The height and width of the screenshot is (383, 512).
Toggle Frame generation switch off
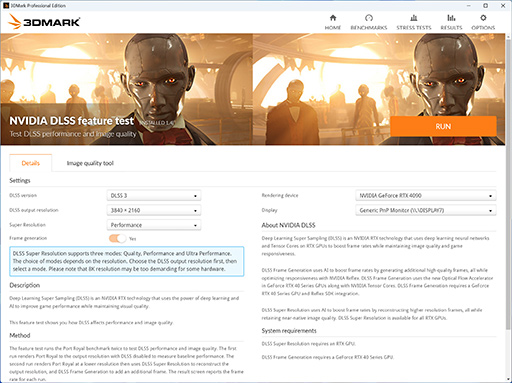coord(117,238)
